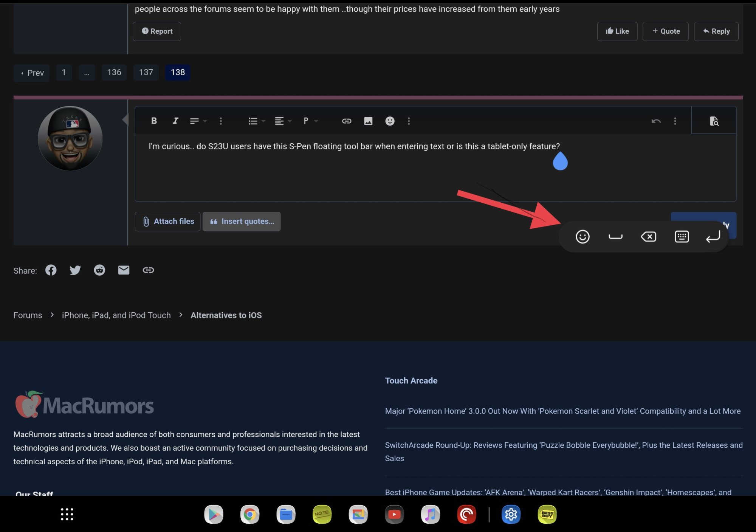
Task: Open the list formatting dropdown
Action: [x=256, y=121]
